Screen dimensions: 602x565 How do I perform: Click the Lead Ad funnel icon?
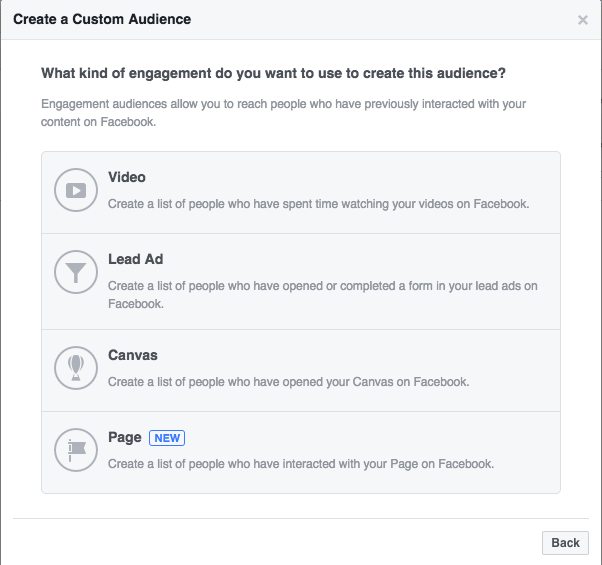76,272
